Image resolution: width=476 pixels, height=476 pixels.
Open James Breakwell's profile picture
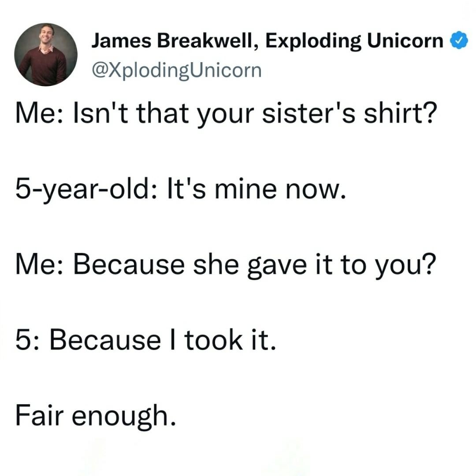pos(46,54)
